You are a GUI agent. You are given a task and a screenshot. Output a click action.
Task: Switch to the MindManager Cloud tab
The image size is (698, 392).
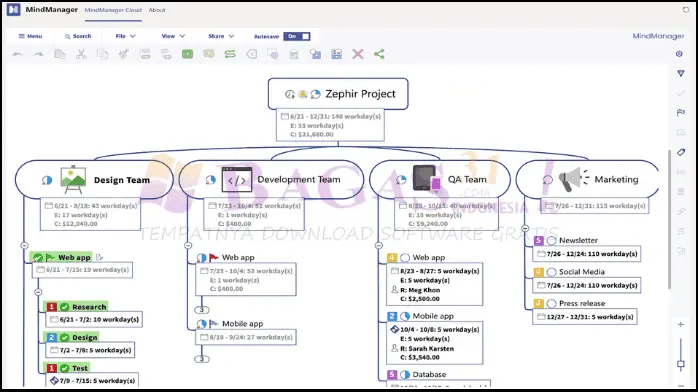[113, 10]
